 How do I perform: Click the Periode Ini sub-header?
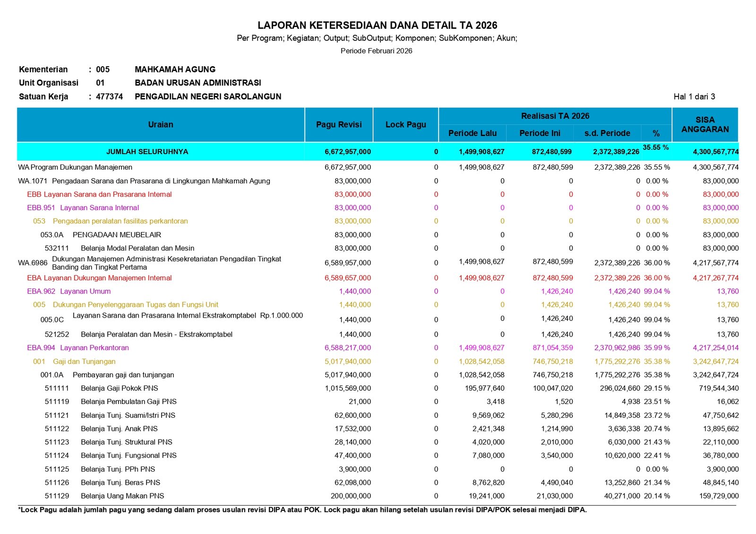click(x=540, y=133)
